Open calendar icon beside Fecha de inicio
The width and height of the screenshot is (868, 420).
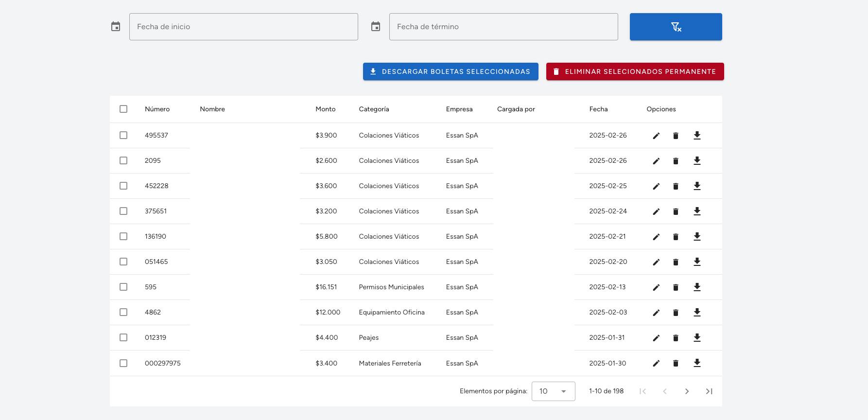tap(116, 27)
